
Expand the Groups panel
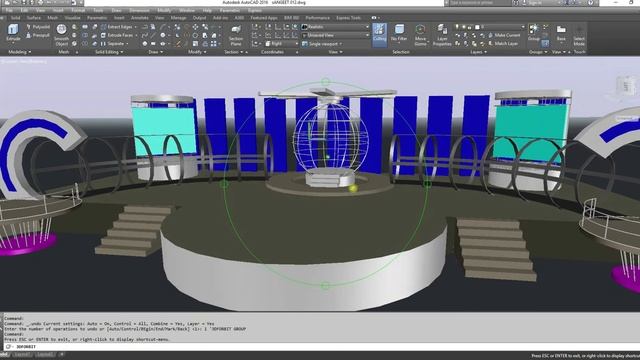[x=538, y=52]
